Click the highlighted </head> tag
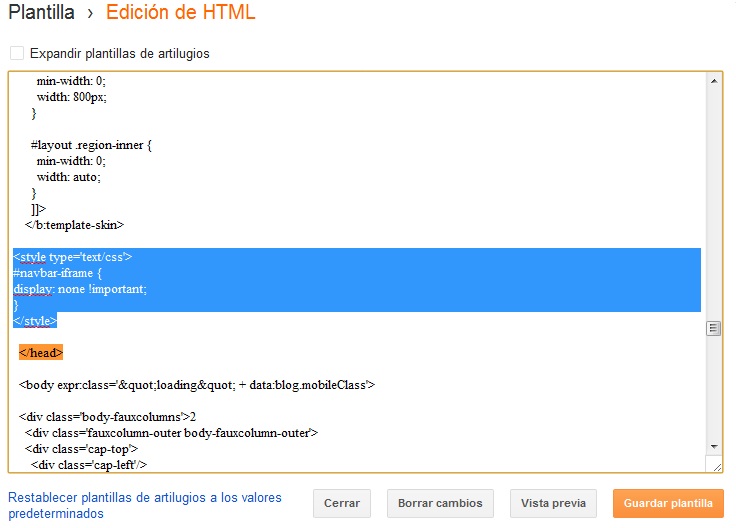736x528 pixels. (x=41, y=352)
